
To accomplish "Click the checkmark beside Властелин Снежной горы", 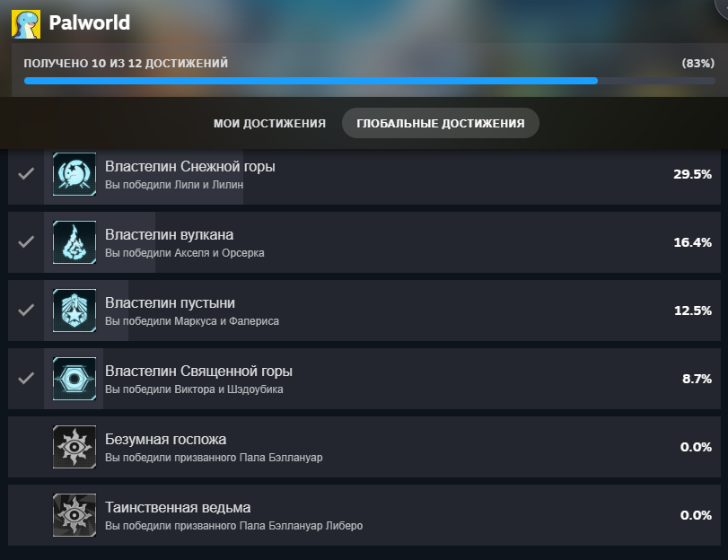I will [x=26, y=174].
